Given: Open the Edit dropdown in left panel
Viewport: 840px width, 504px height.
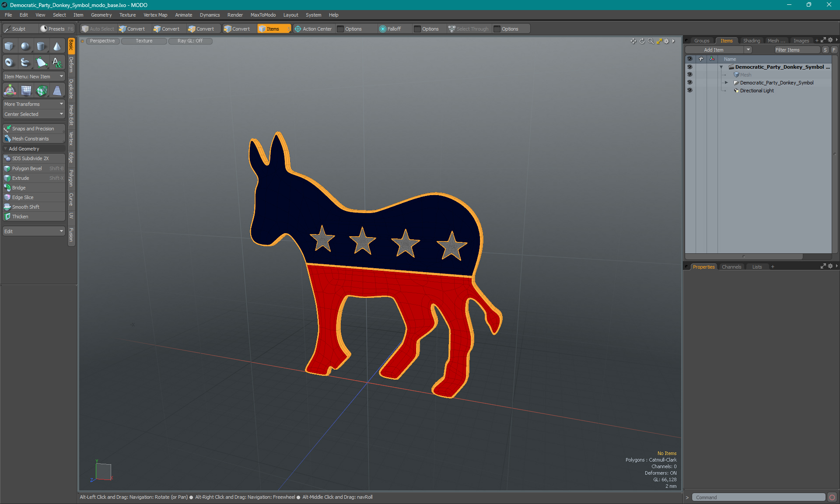Looking at the screenshot, I should (34, 231).
